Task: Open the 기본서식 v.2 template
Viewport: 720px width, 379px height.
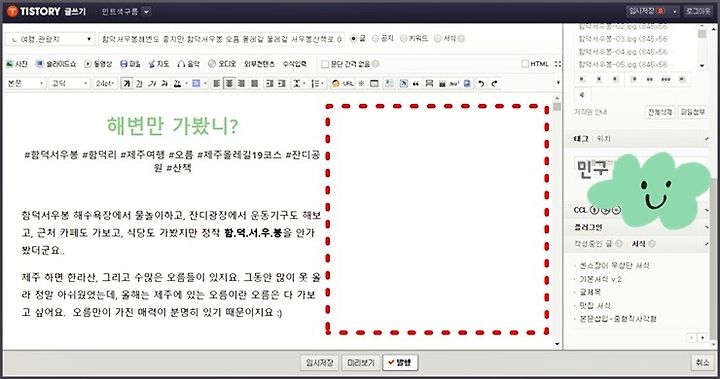Action: [600, 278]
